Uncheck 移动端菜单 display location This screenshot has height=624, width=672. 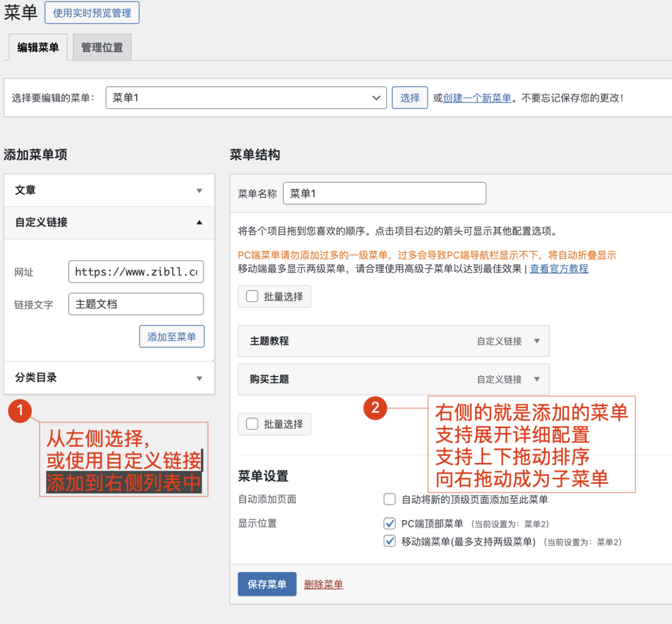click(389, 541)
